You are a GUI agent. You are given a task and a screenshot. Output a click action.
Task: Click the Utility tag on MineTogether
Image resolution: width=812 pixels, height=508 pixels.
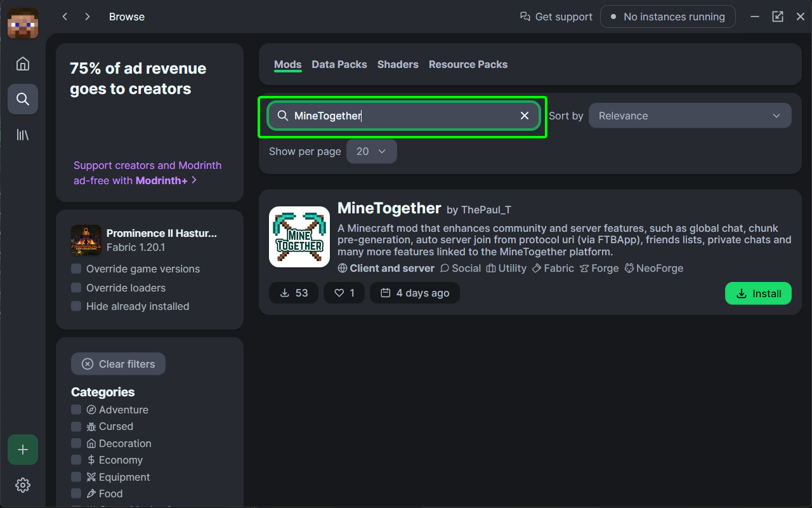506,268
